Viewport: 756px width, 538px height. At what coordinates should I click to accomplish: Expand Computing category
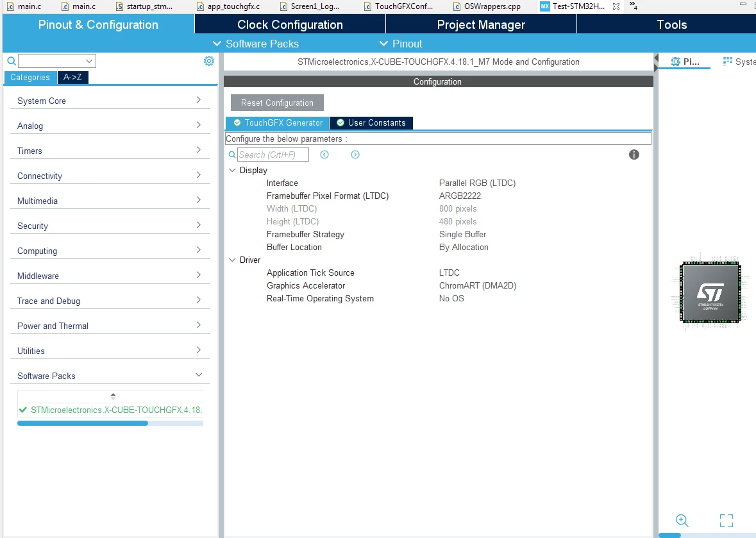[110, 251]
